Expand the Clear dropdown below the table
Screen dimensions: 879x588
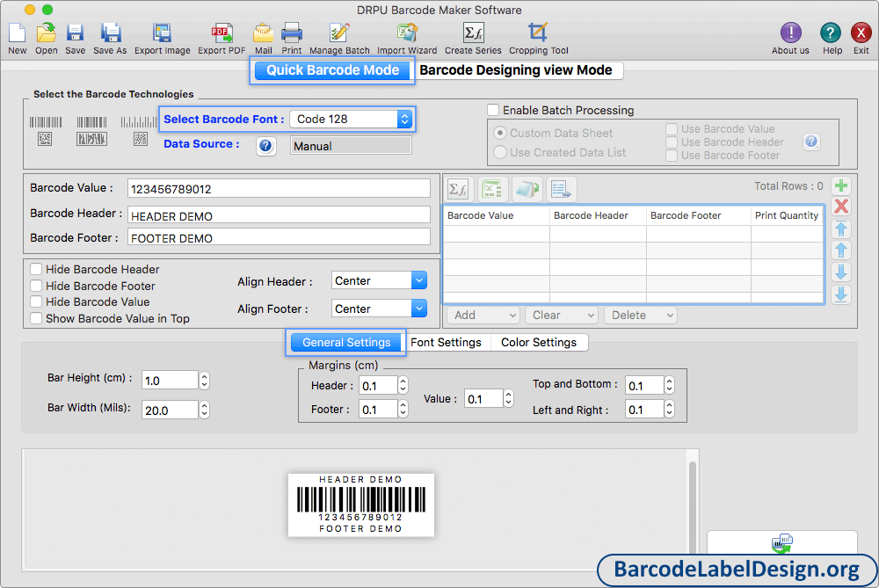tap(562, 315)
